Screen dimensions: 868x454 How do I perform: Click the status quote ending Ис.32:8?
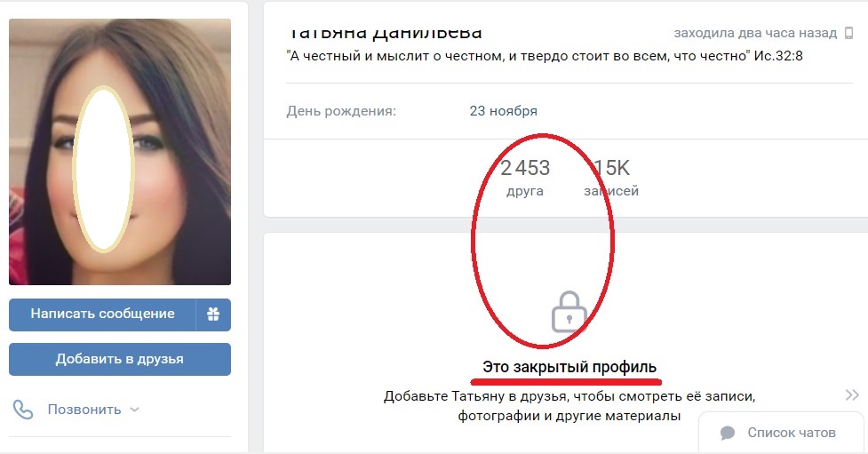coord(545,56)
